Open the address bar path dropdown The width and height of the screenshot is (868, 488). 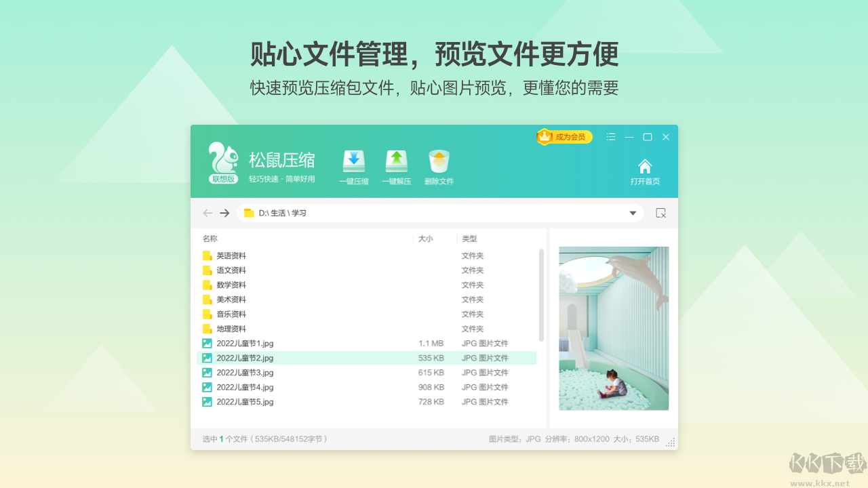pyautogui.click(x=632, y=213)
